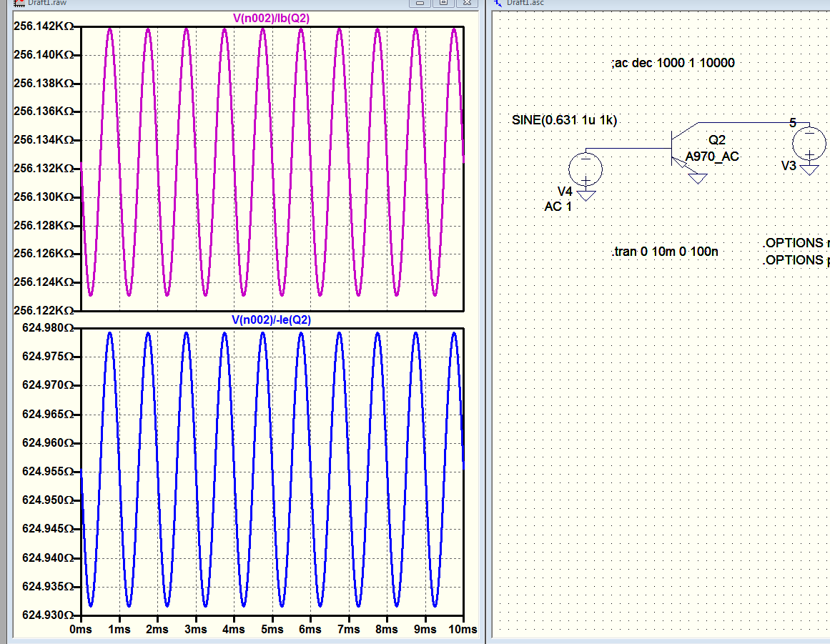Screen dimensions: 830x644
Task: Click the ground symbol at Q2 emitter
Action: click(x=698, y=178)
